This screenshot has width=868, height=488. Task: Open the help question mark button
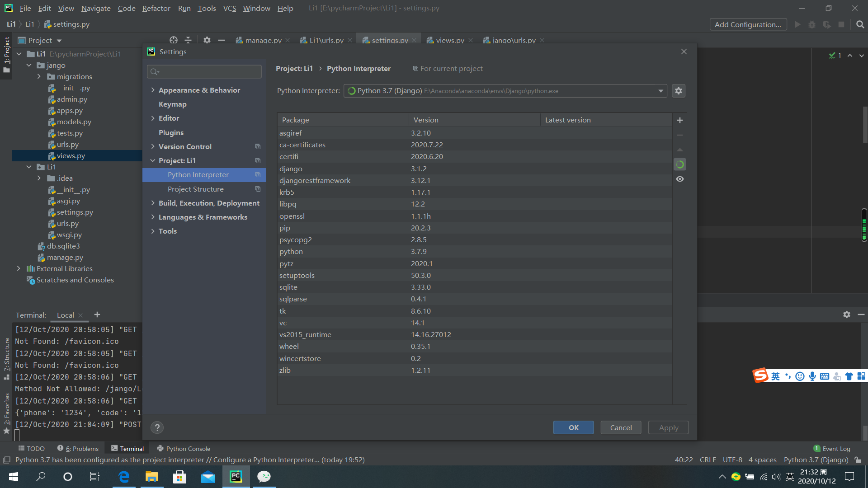(157, 427)
